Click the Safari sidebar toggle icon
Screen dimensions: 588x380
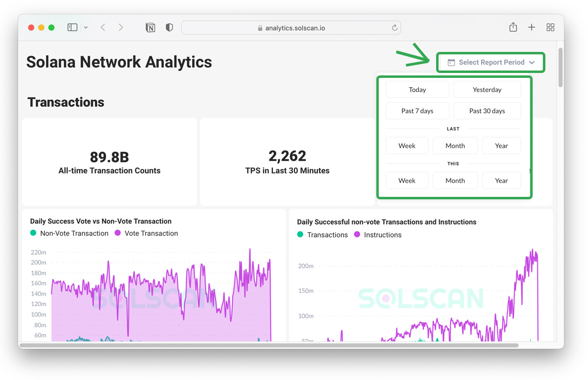click(73, 27)
